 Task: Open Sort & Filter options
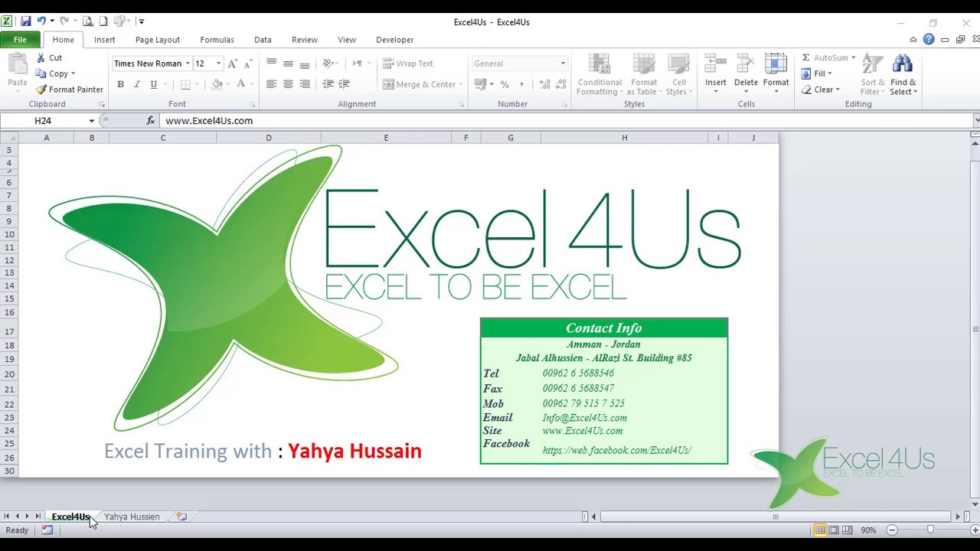pos(873,75)
